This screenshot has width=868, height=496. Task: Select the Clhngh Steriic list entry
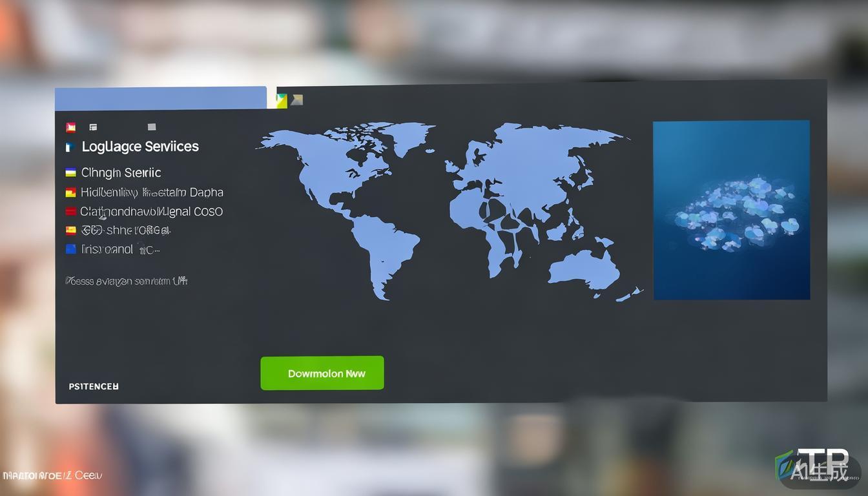coord(121,172)
